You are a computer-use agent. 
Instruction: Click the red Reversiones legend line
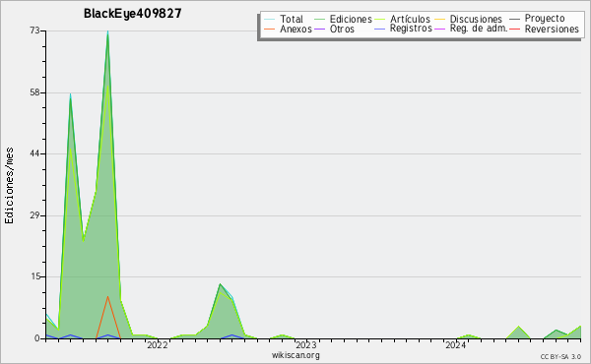click(x=514, y=29)
